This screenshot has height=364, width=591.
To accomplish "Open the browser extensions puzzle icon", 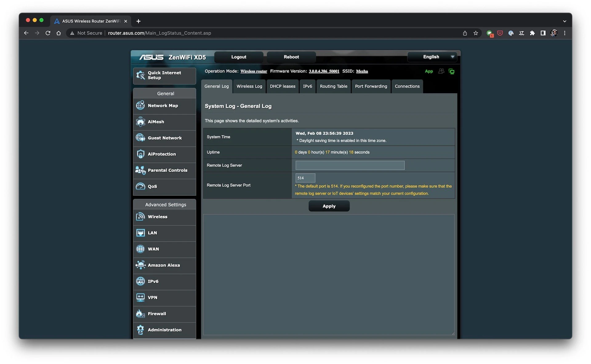I will click(x=532, y=33).
